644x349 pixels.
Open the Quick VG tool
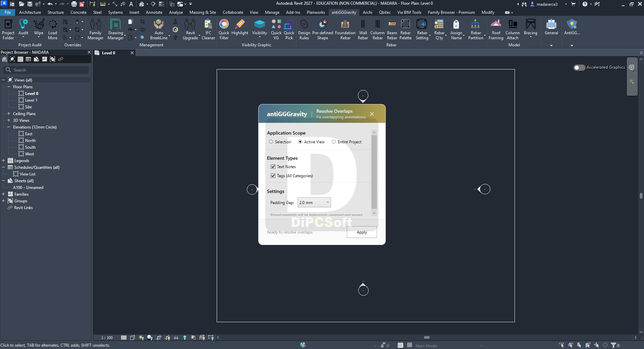276,30
